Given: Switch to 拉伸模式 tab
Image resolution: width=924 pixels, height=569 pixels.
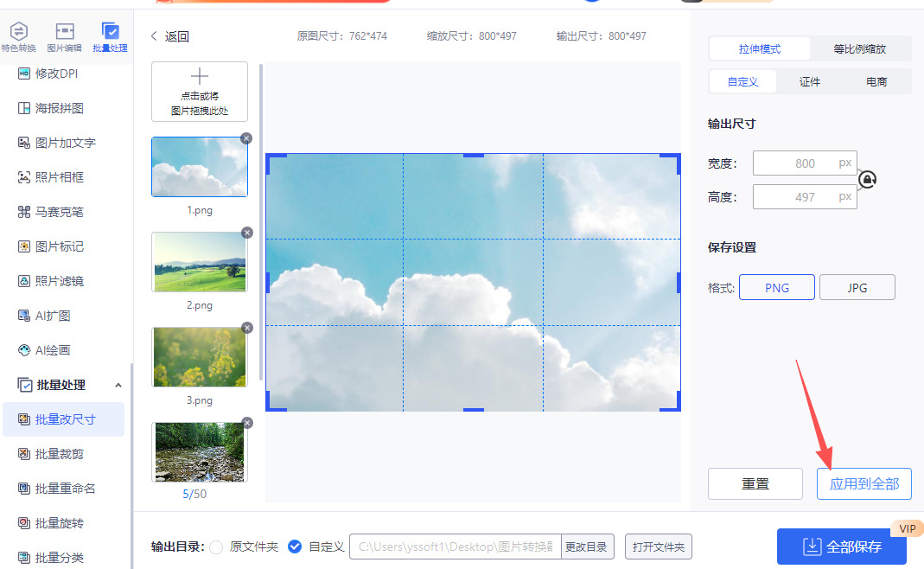Looking at the screenshot, I should click(760, 49).
